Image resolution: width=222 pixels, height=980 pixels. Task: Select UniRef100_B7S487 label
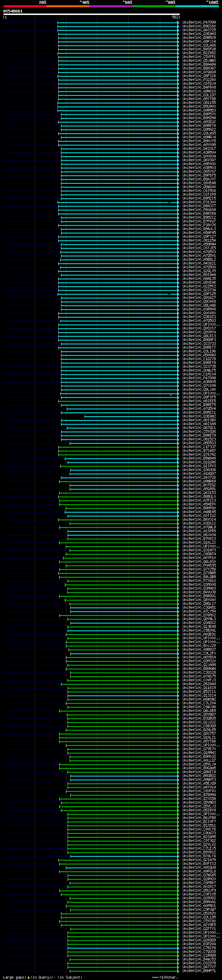click(x=199, y=451)
